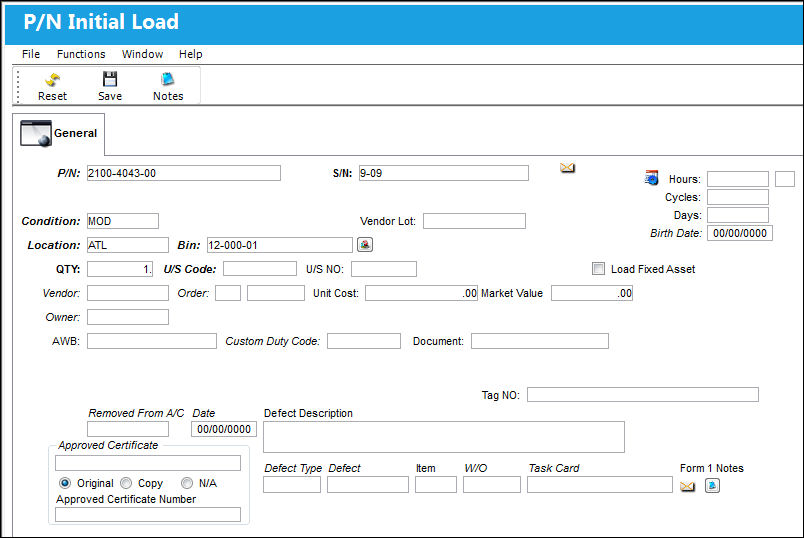
Task: Click the icon left of Hours label
Action: click(x=651, y=178)
